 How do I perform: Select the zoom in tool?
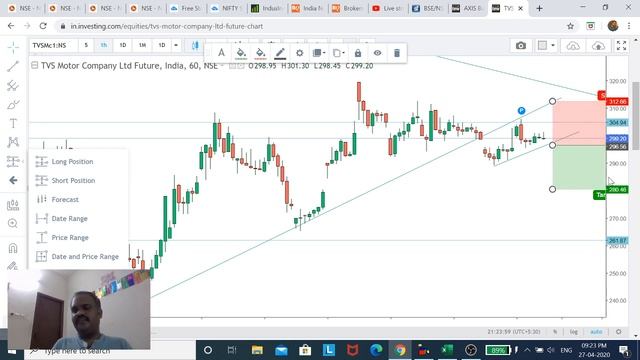tap(13, 223)
